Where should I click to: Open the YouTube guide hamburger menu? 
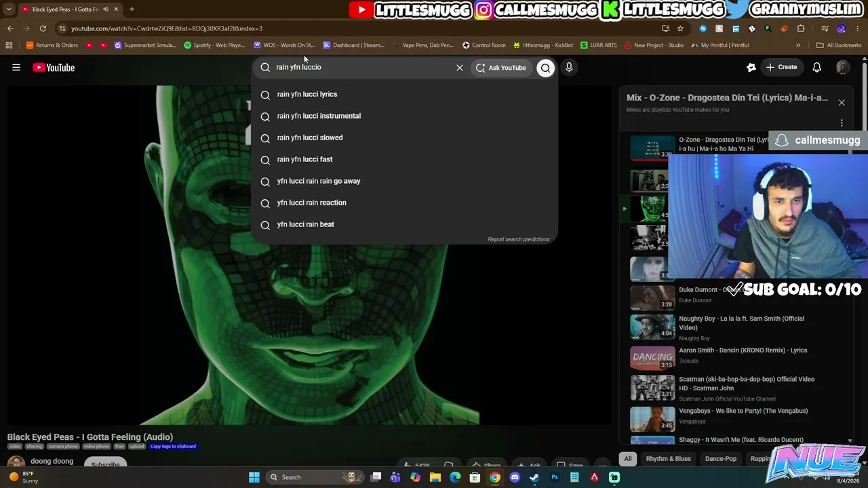16,67
